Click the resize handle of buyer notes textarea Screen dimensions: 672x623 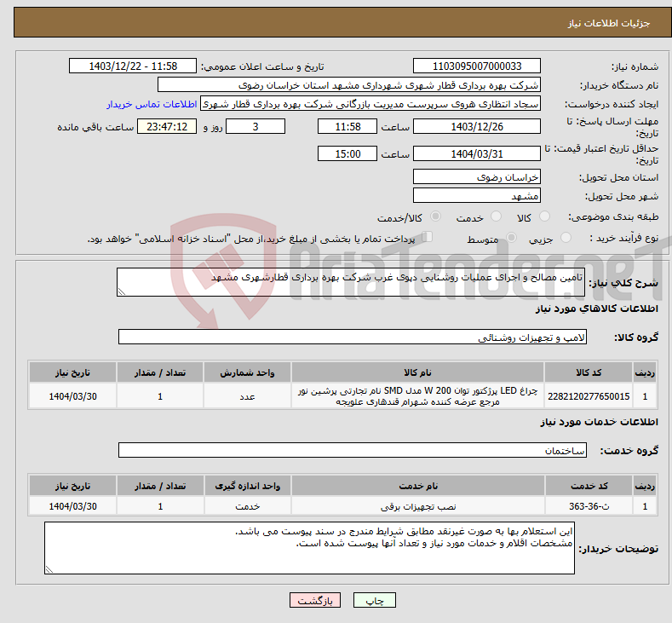click(49, 569)
